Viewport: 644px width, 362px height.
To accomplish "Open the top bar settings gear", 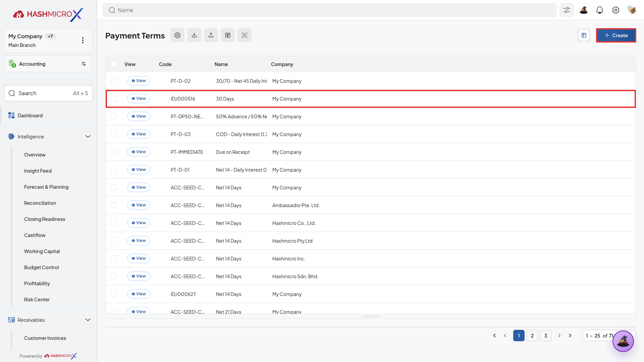I will pyautogui.click(x=616, y=10).
